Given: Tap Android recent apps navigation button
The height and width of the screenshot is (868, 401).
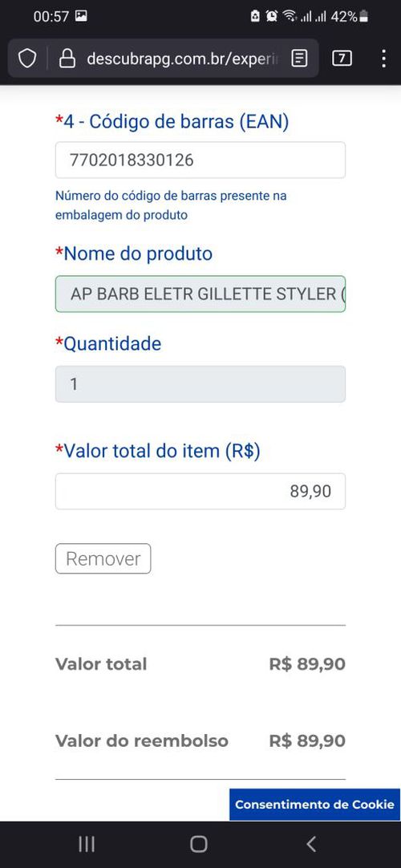Looking at the screenshot, I should coord(87,844).
